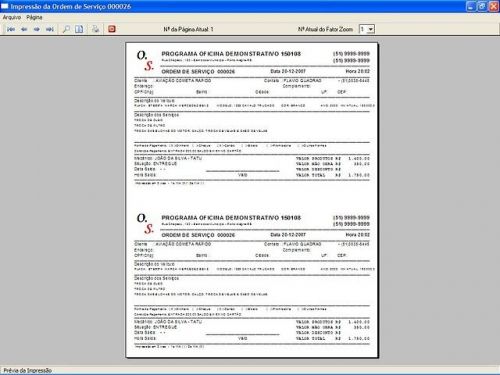Maximize or restore the preview window
This screenshot has height=375, width=500.
click(482, 6)
